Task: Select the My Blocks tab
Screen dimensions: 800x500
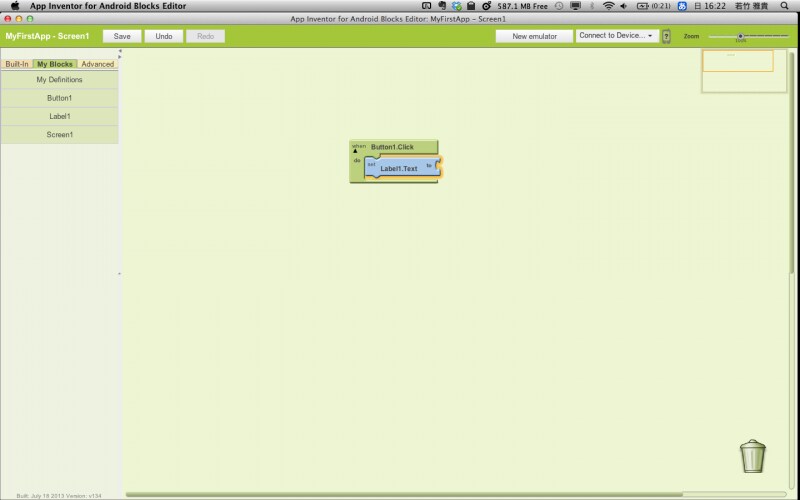Action: (x=55, y=64)
